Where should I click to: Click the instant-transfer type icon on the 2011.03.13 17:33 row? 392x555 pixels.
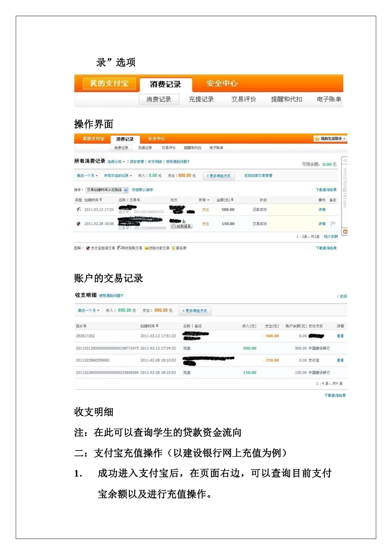78,209
